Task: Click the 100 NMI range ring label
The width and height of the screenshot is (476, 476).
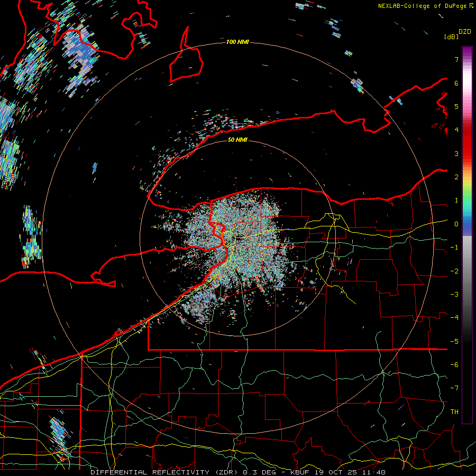Action: (x=237, y=42)
